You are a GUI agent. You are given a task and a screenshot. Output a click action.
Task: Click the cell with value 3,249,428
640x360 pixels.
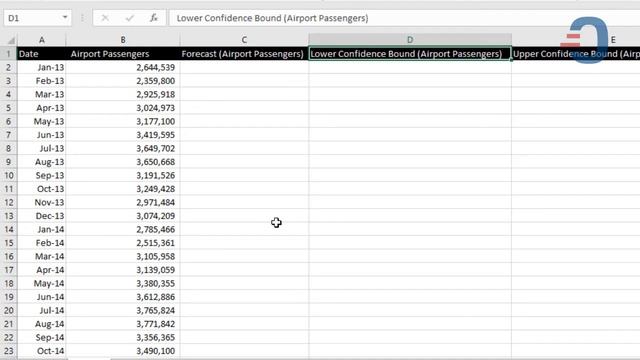[x=122, y=189]
